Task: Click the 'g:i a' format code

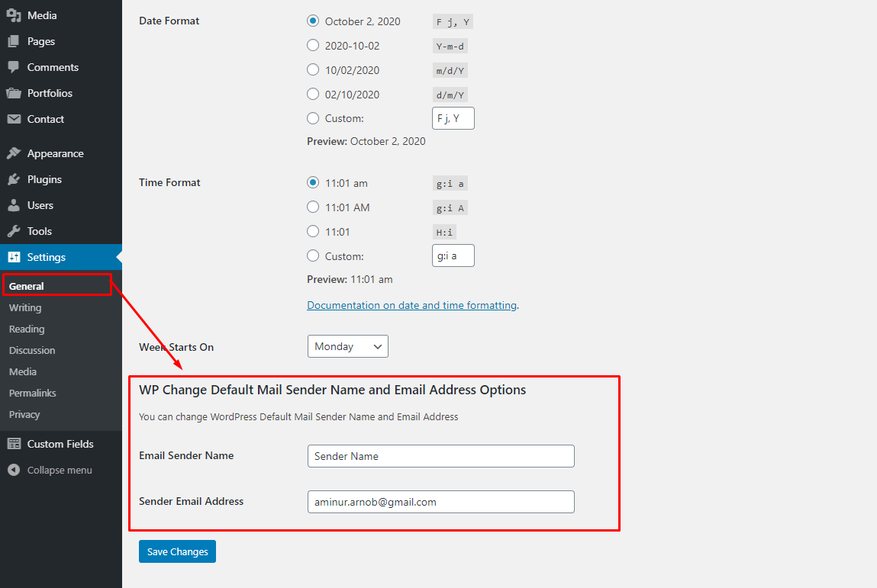Action: click(x=450, y=184)
